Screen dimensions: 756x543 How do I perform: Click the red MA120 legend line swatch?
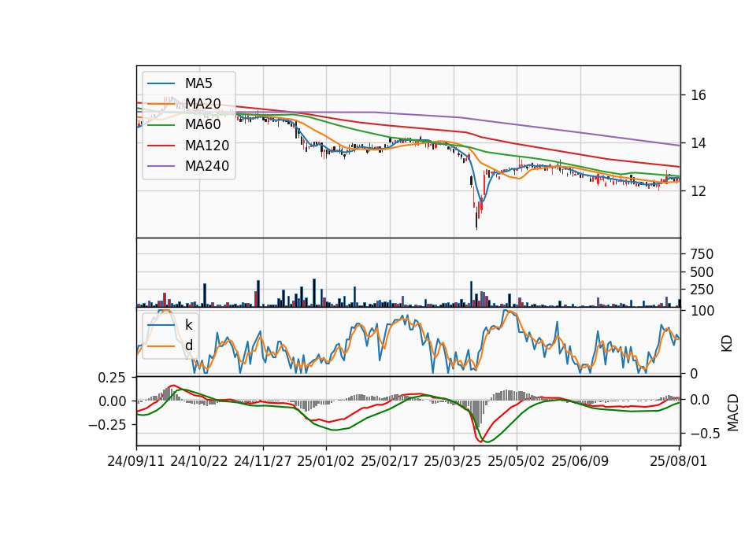[161, 146]
